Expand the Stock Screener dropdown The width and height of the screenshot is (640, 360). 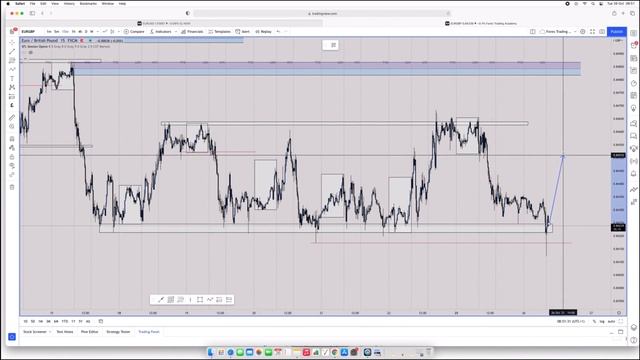[50, 332]
